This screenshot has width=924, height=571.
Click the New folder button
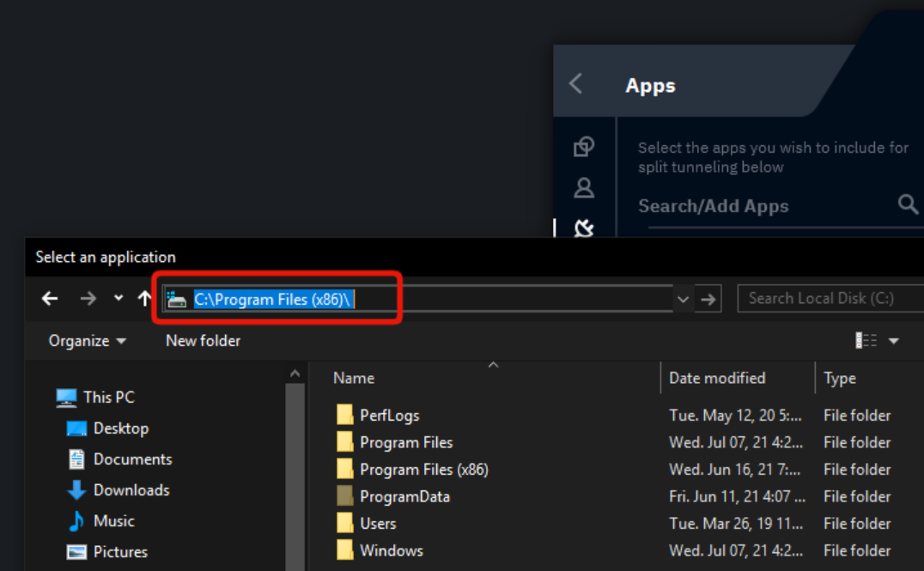click(x=203, y=341)
